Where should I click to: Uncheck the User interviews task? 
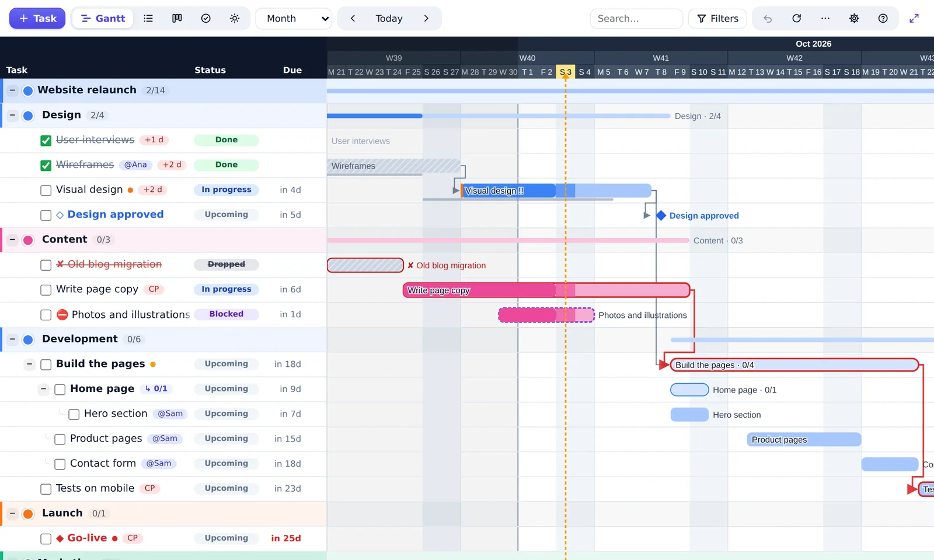pos(46,141)
